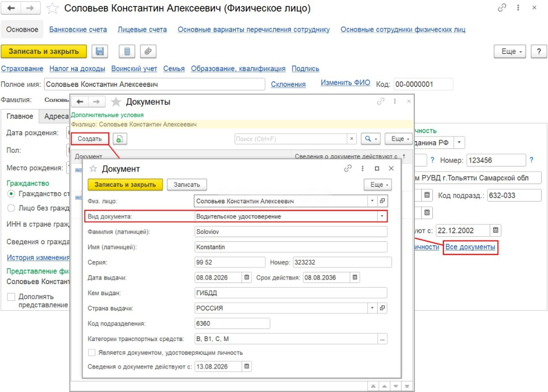Image resolution: width=548 pixels, height=392 pixels.
Task: Switch to Лицевые счета tab
Action: pos(142,29)
